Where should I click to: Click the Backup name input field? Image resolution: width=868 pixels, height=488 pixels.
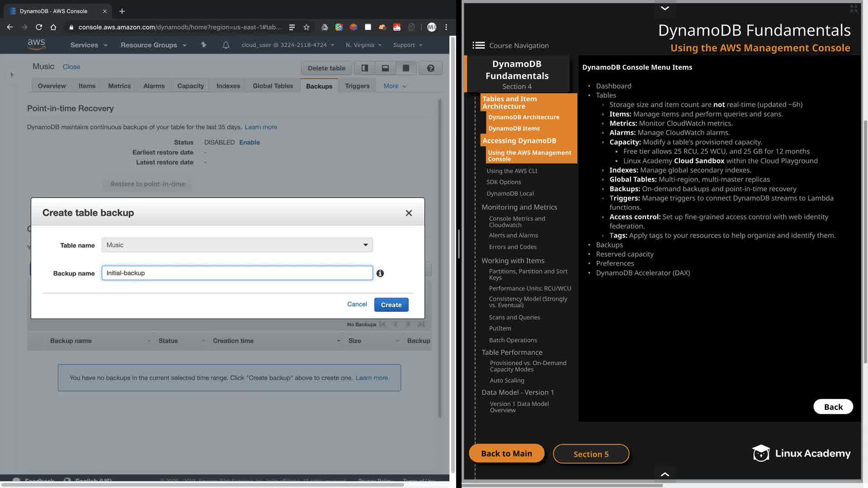(237, 273)
